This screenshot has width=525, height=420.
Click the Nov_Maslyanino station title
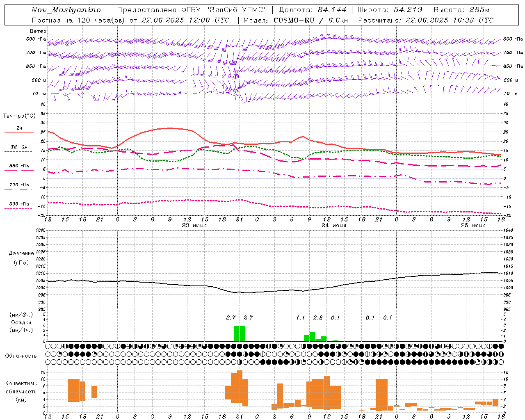coord(66,10)
